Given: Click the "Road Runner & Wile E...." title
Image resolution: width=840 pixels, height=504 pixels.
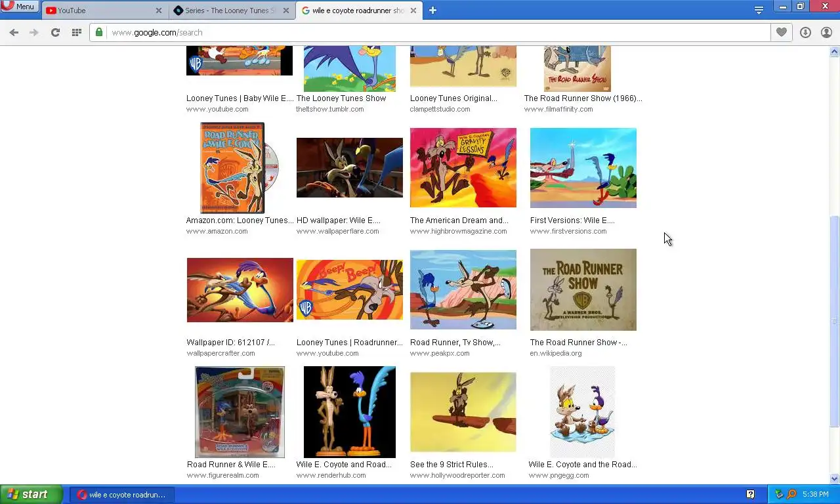Looking at the screenshot, I should tap(231, 465).
